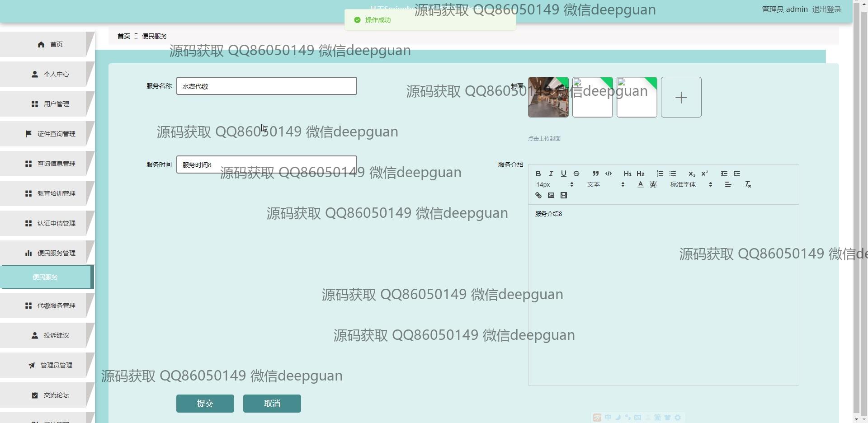Click the 服务时间 input field
The height and width of the screenshot is (423, 868).
(267, 164)
